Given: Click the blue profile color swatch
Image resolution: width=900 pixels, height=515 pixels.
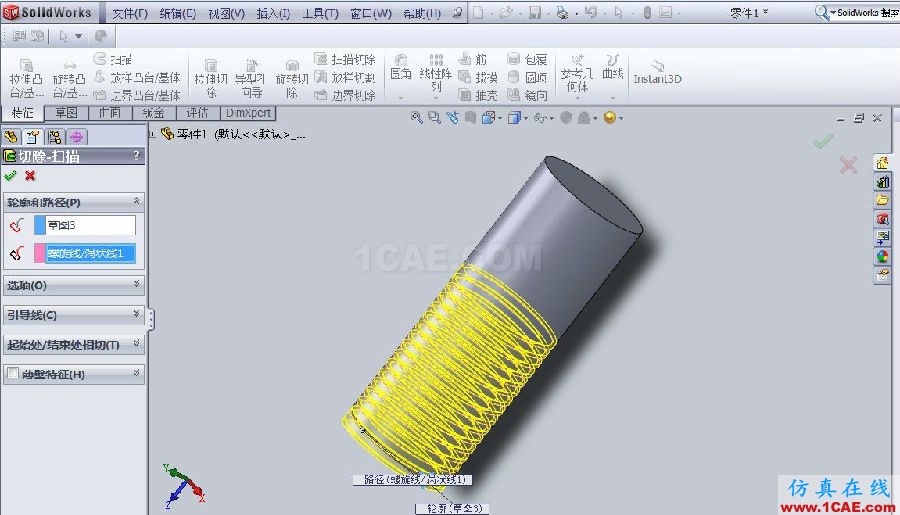Looking at the screenshot, I should (x=40, y=225).
